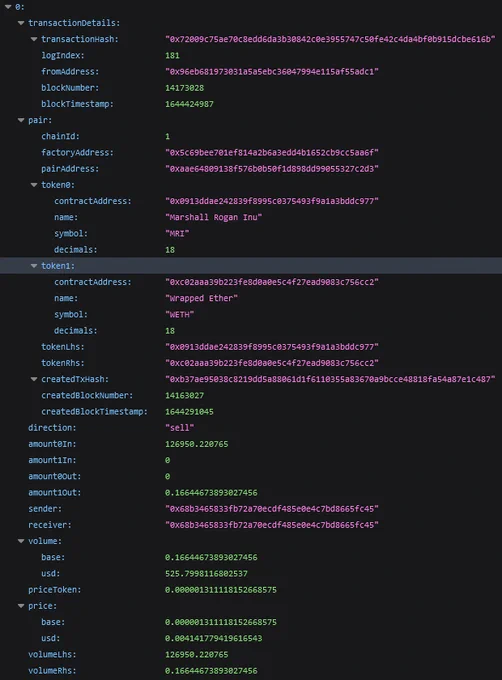Select the transactionHash value string
Screen dimensions: 502x680
[330, 39]
